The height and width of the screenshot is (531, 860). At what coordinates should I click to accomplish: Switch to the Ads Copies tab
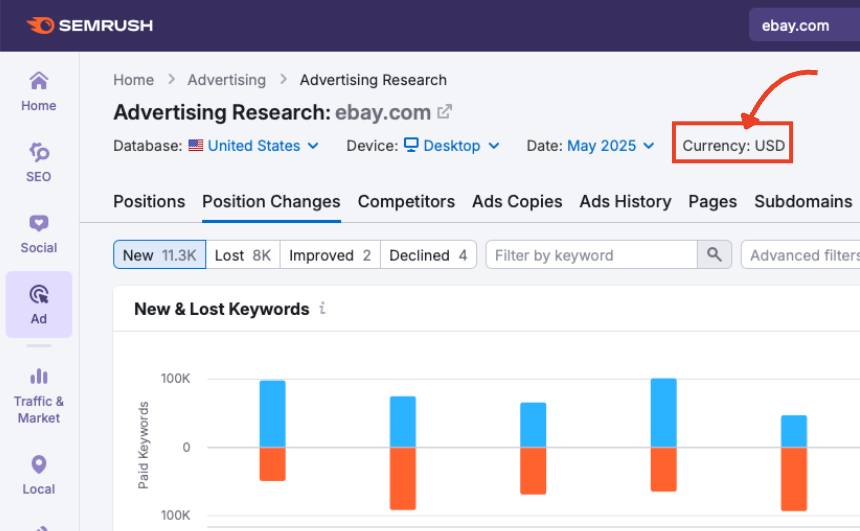517,201
